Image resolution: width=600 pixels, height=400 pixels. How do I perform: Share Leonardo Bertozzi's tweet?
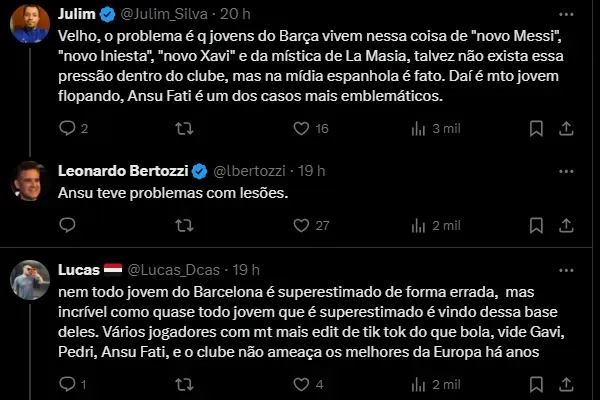click(x=565, y=226)
